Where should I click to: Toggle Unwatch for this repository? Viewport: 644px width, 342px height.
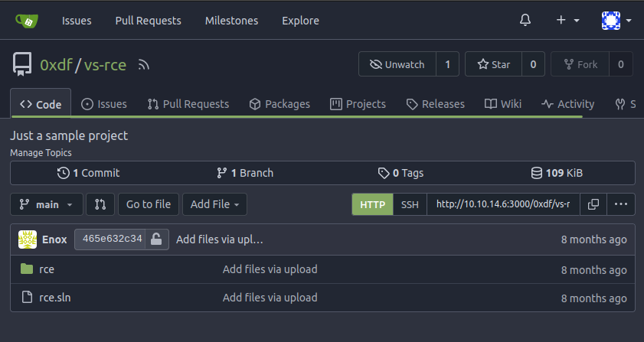tap(397, 64)
